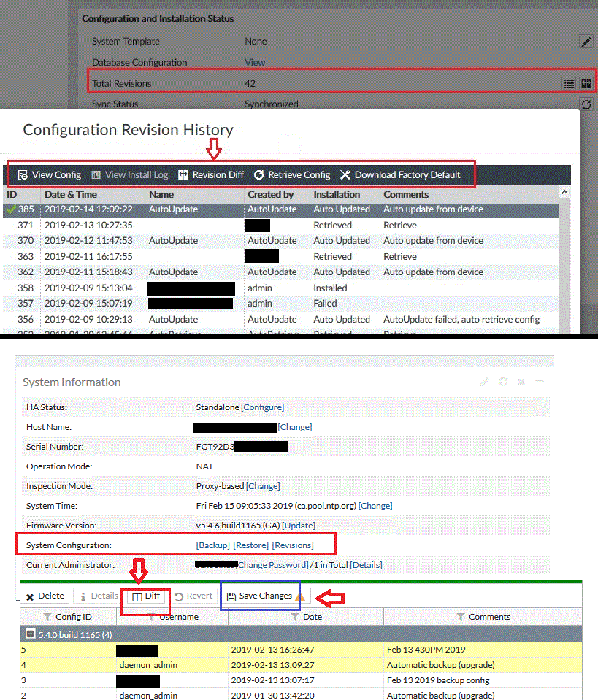Sort revisions by ID column header
598x700 pixels.
click(x=12, y=195)
